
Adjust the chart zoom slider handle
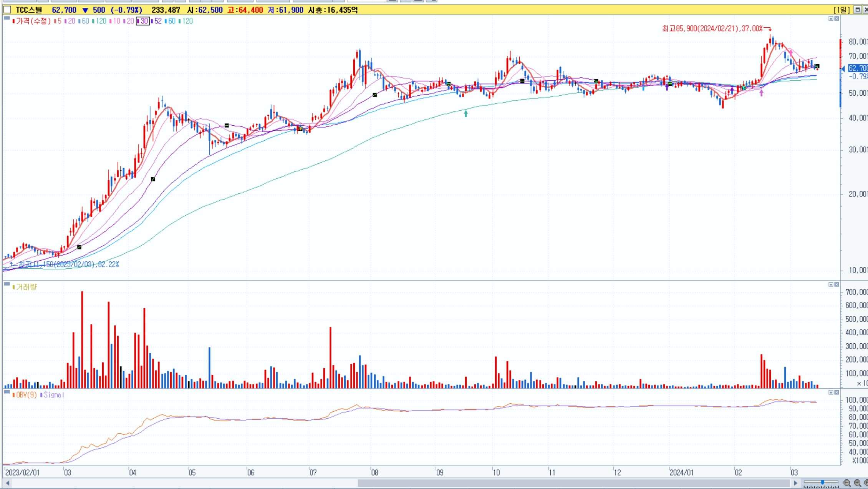(822, 482)
